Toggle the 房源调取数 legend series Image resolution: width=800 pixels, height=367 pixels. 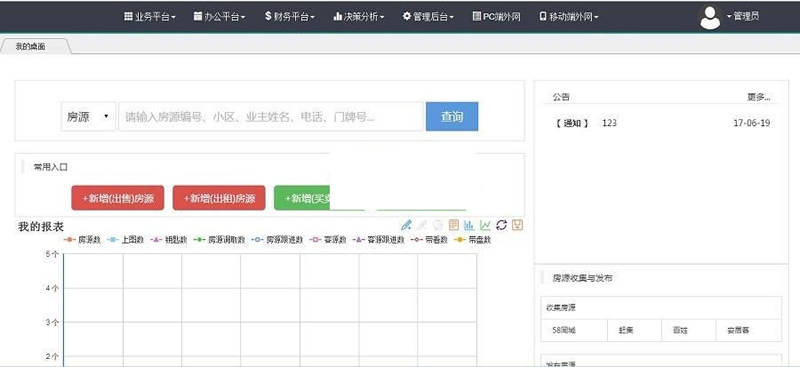[219, 239]
